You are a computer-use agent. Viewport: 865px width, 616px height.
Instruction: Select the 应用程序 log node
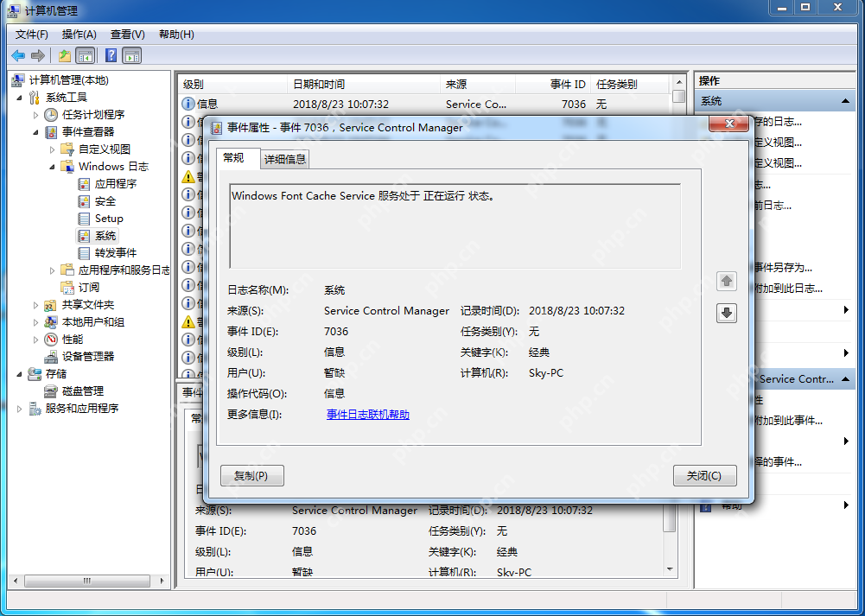tap(115, 183)
